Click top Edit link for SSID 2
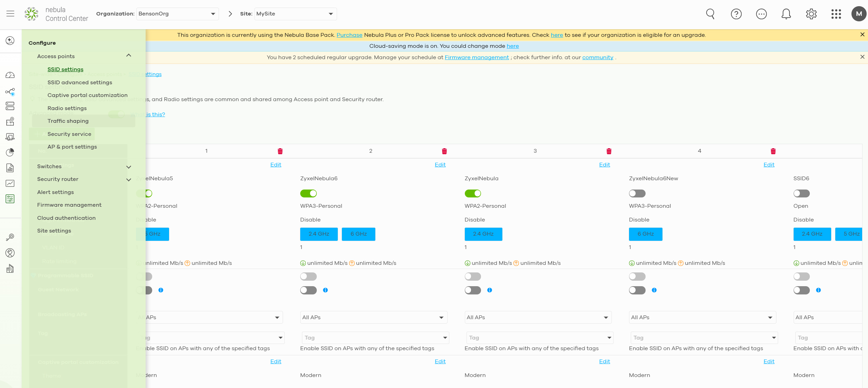Viewport: 868px width, 388px height. (x=440, y=165)
